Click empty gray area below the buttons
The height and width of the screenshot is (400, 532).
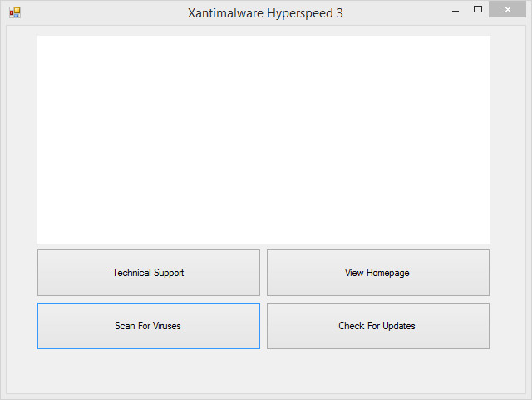(264, 372)
